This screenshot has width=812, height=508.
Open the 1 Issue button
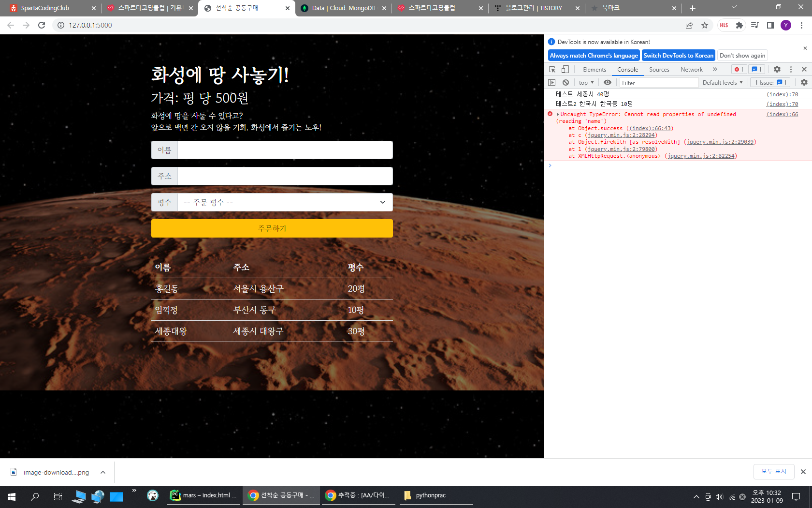pos(770,83)
